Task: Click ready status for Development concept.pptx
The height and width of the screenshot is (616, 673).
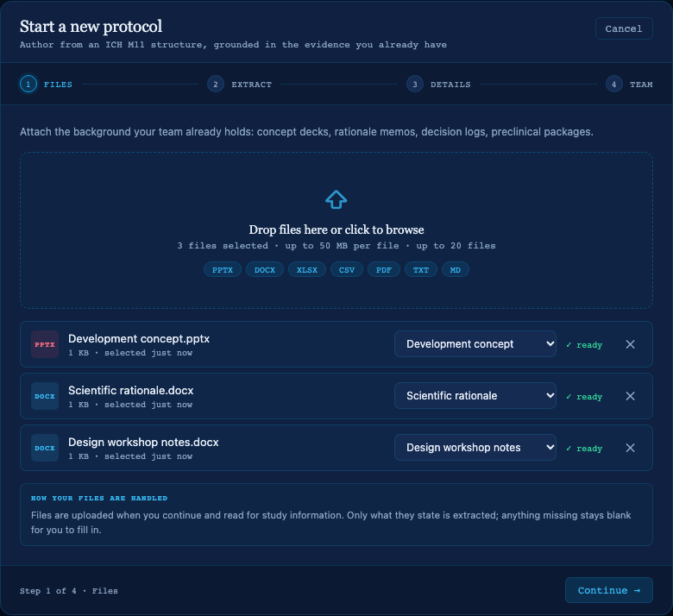Action: [584, 345]
